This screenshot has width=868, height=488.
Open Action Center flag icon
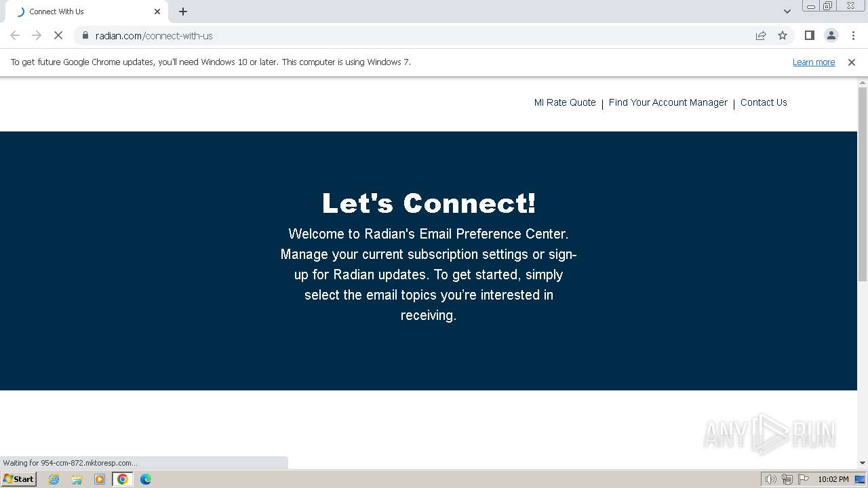[x=804, y=479]
